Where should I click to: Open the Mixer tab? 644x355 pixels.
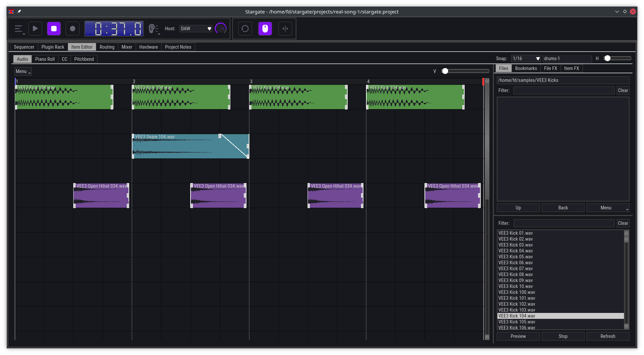[127, 47]
